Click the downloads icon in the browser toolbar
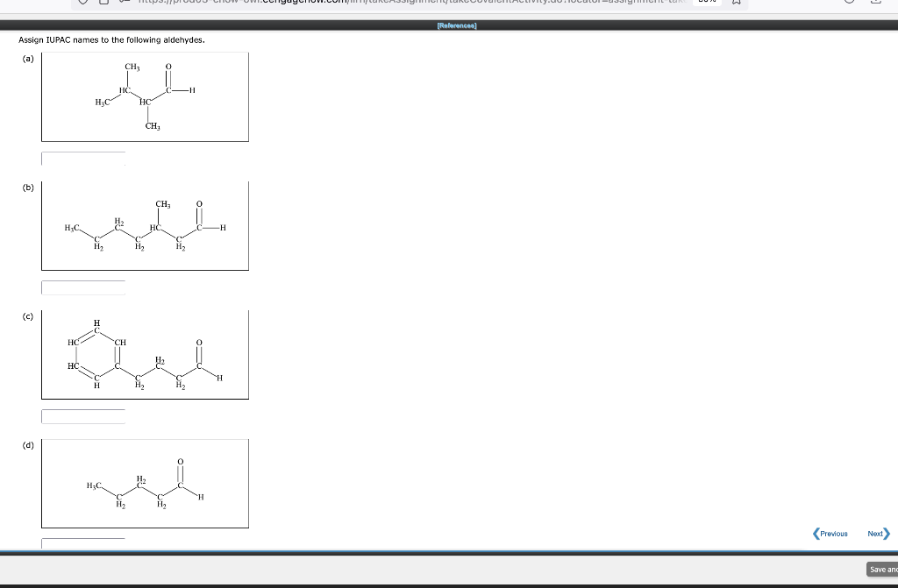Image resolution: width=898 pixels, height=588 pixels. click(875, 3)
